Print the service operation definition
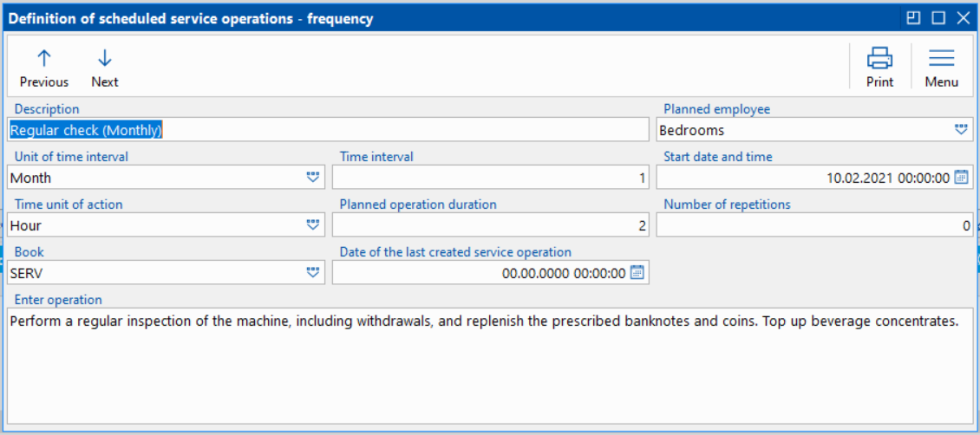The width and height of the screenshot is (980, 435). pos(879,68)
